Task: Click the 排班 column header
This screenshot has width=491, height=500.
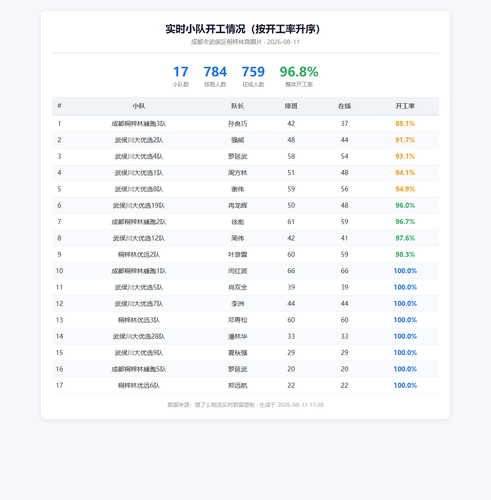Action: tap(291, 106)
